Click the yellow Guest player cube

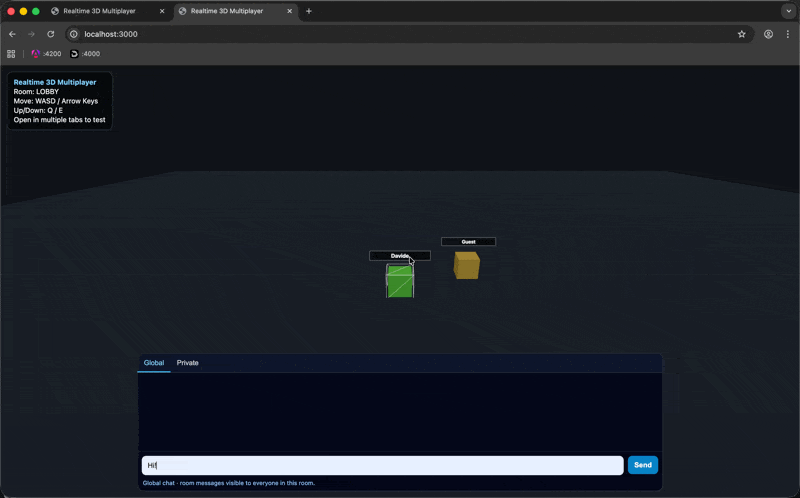point(466,265)
